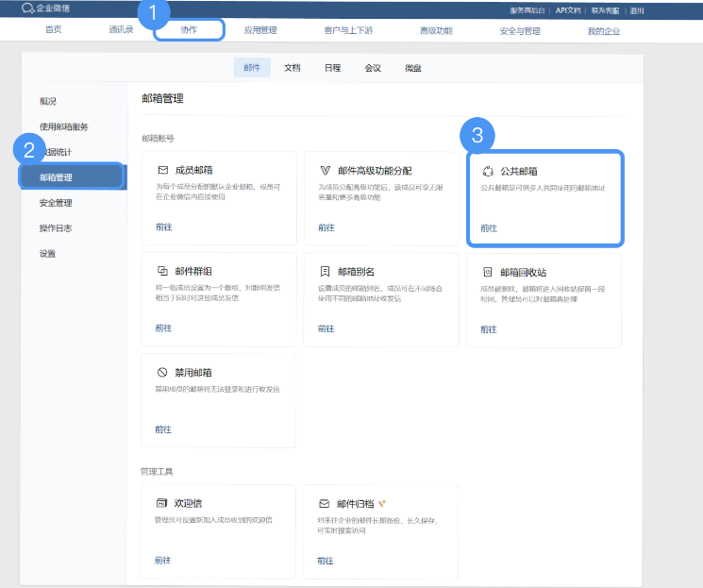Click 退出 to log out

637,10
